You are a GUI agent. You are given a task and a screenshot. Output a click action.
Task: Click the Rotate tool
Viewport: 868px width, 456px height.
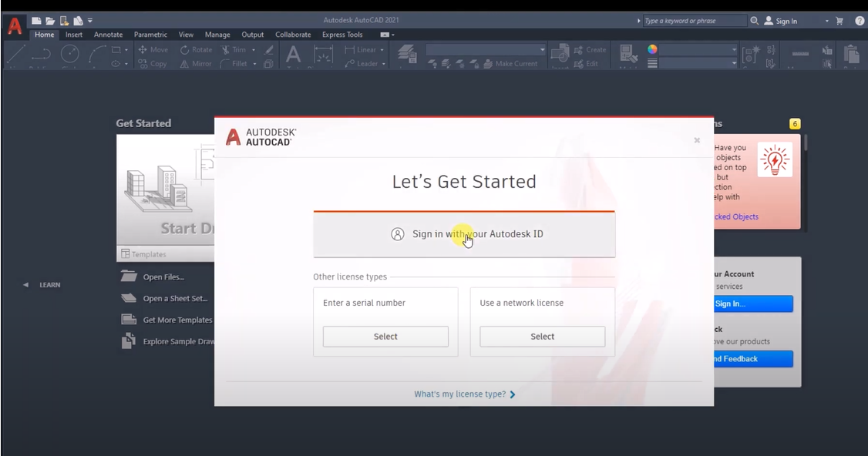pos(196,49)
